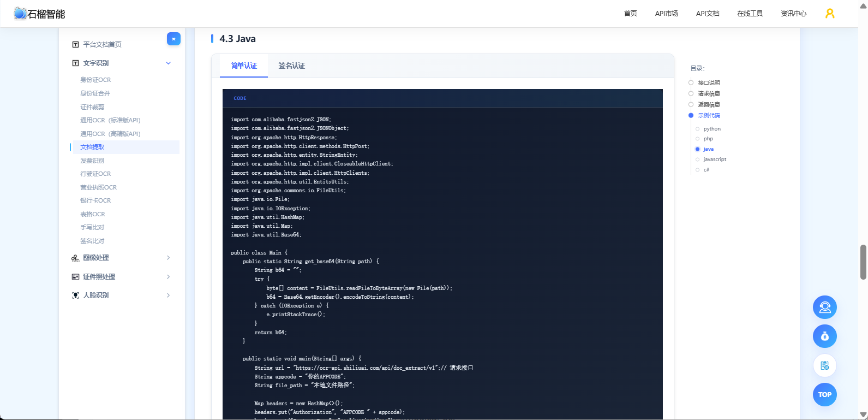The width and height of the screenshot is (868, 420).
Task: Click the 人脸识别 section icon
Action: click(75, 295)
